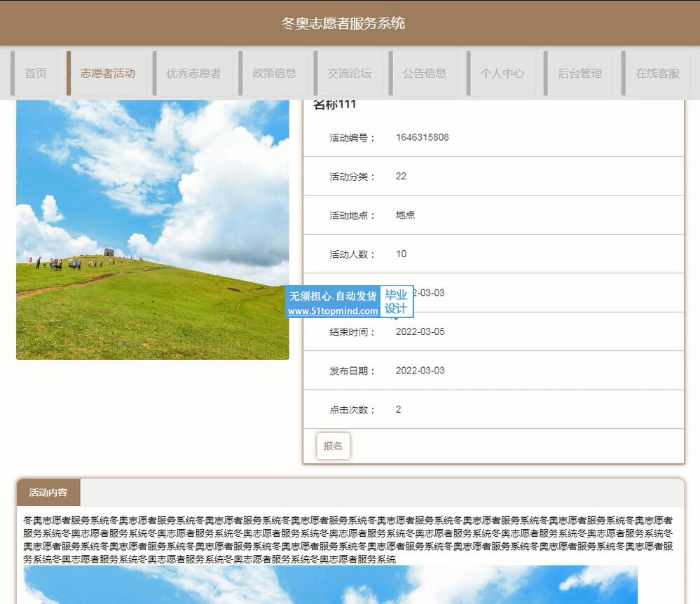Go to 个人中心
Viewport: 700px width, 604px height.
coord(502,73)
